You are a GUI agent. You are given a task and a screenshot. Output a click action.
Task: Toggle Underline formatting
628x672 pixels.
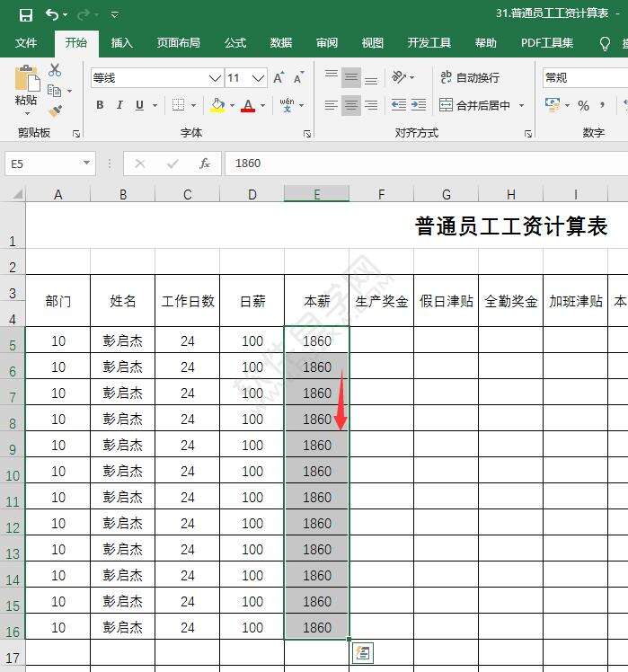click(139, 105)
